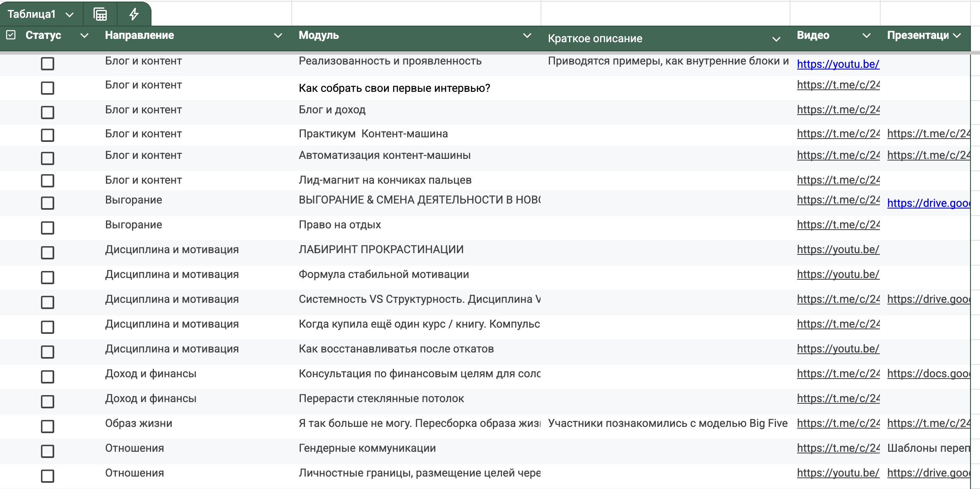Tick the checkbox for Блог и доход
The width and height of the screenshot is (980, 489).
pos(48,112)
